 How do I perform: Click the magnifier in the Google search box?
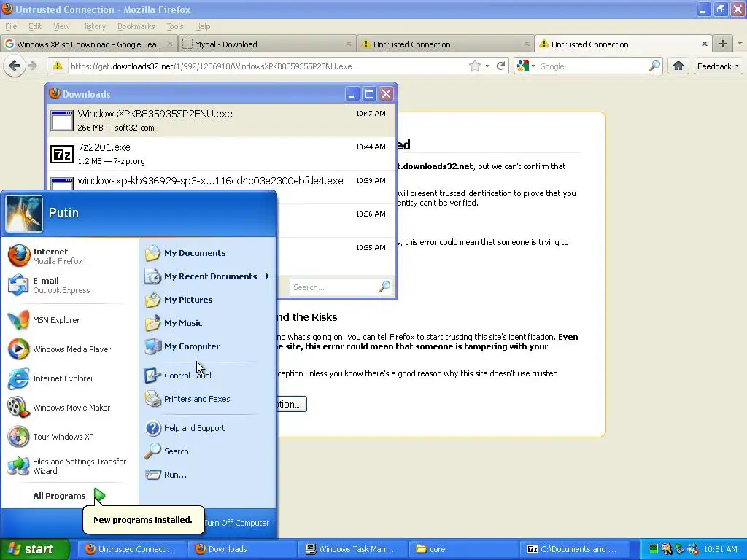point(654,66)
